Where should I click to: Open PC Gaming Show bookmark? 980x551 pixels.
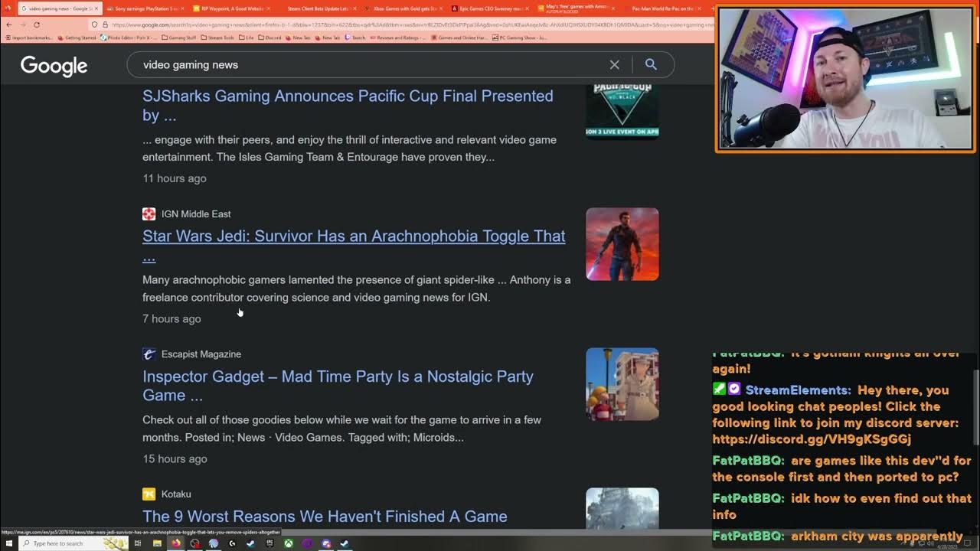click(x=520, y=37)
